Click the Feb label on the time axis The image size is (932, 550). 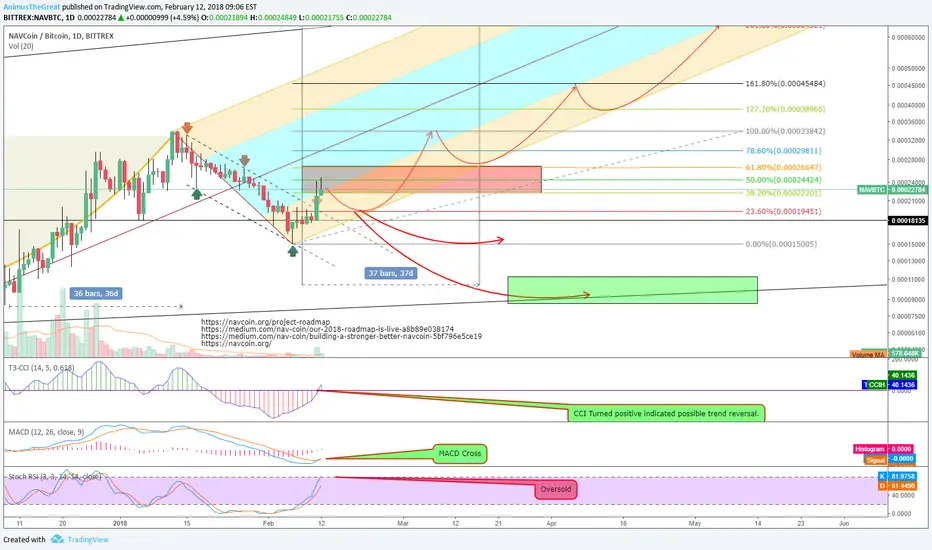click(x=269, y=524)
